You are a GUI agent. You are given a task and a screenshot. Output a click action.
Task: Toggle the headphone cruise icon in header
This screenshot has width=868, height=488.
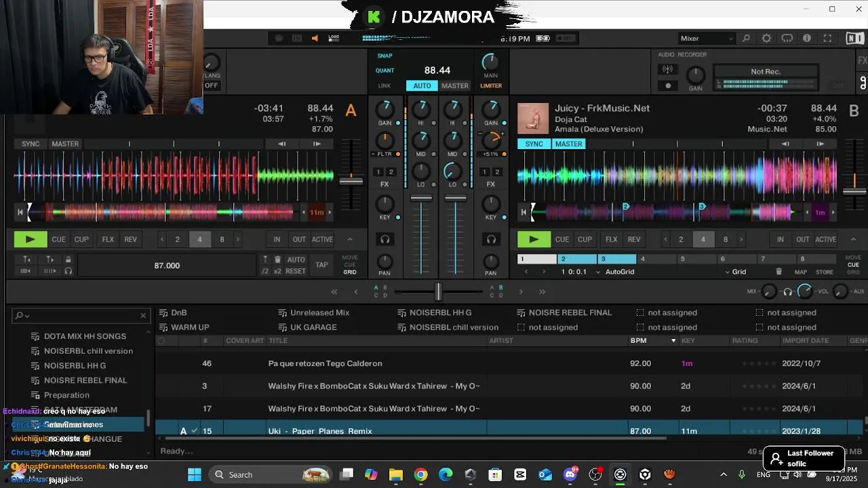point(787,39)
